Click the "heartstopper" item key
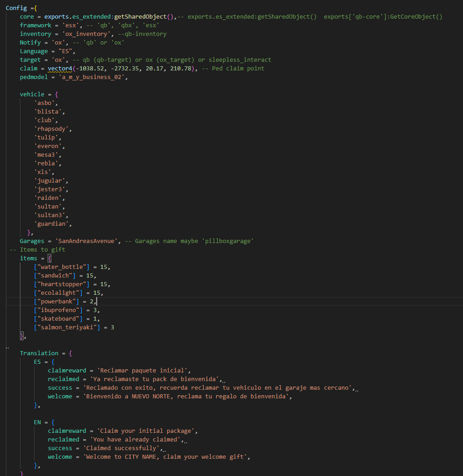463x476 pixels. [x=62, y=284]
